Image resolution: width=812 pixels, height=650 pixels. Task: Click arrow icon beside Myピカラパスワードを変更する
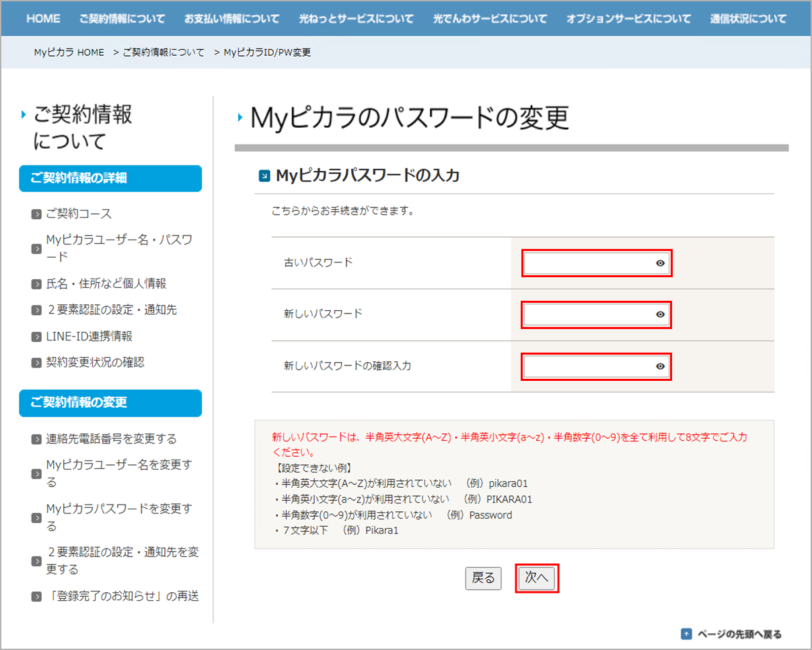coord(36,517)
